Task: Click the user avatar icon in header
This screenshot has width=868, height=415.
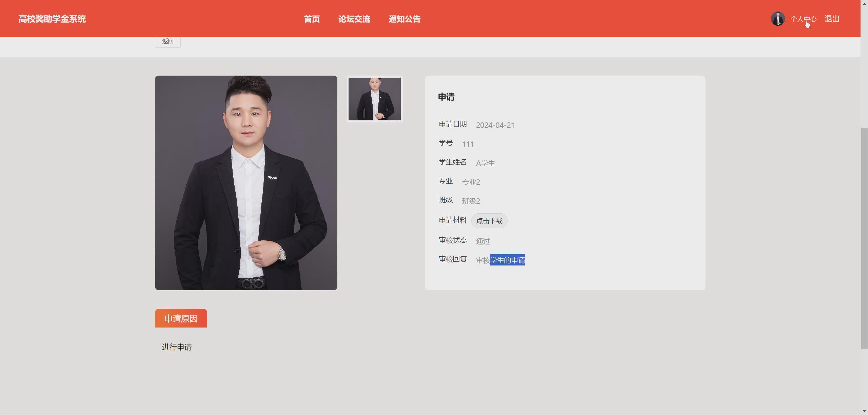Action: click(777, 19)
